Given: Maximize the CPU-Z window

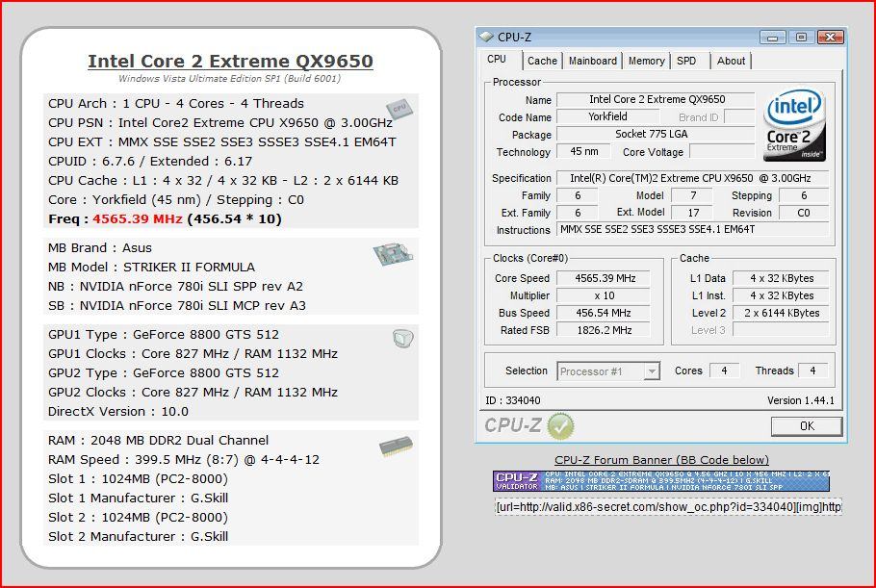Looking at the screenshot, I should point(801,38).
